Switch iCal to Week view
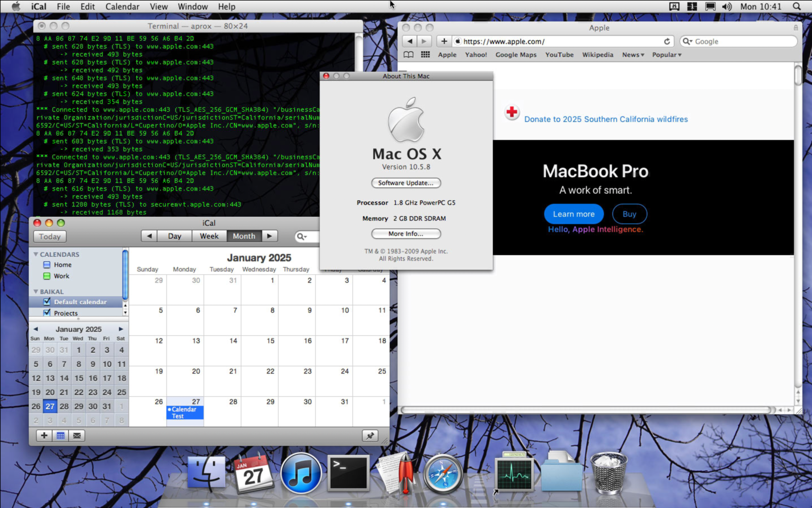The width and height of the screenshot is (812, 508). [x=209, y=236]
